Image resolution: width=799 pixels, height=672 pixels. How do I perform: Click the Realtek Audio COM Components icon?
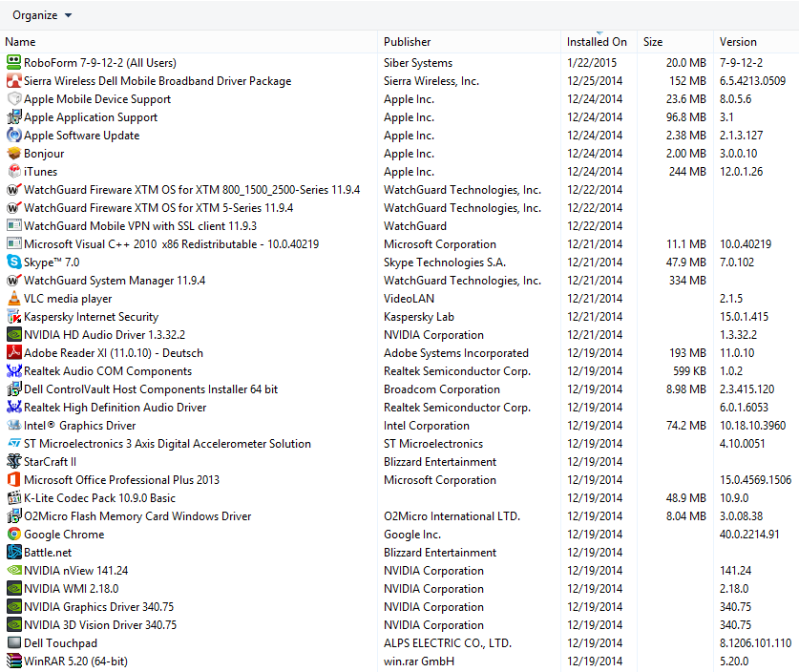click(x=13, y=371)
